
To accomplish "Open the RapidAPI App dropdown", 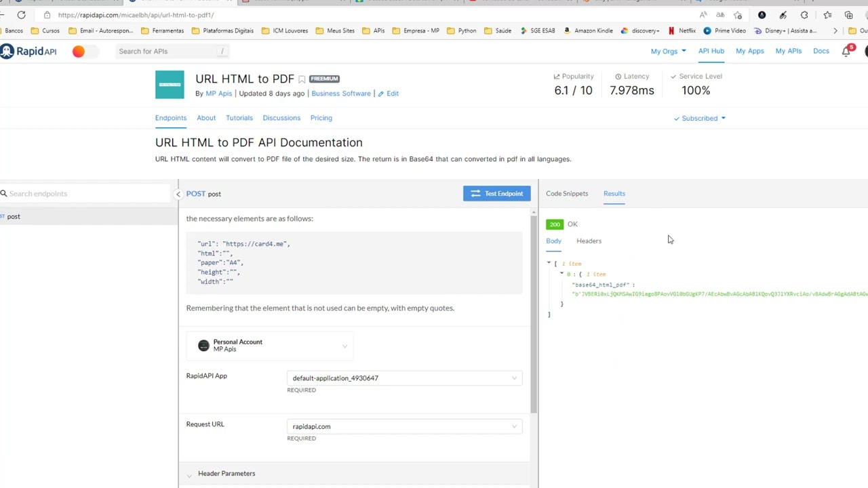I will [x=405, y=378].
